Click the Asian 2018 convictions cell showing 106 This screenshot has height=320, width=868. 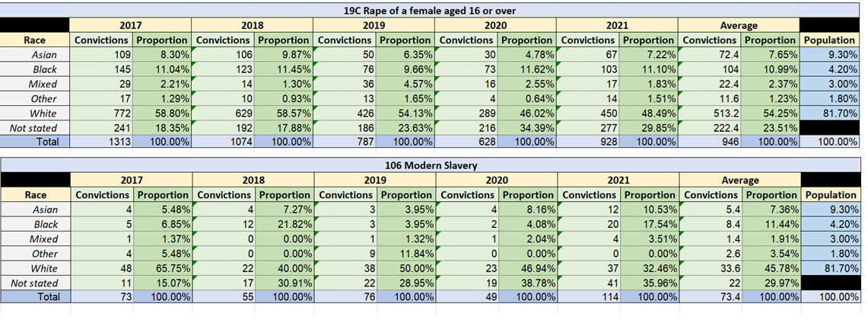point(223,54)
